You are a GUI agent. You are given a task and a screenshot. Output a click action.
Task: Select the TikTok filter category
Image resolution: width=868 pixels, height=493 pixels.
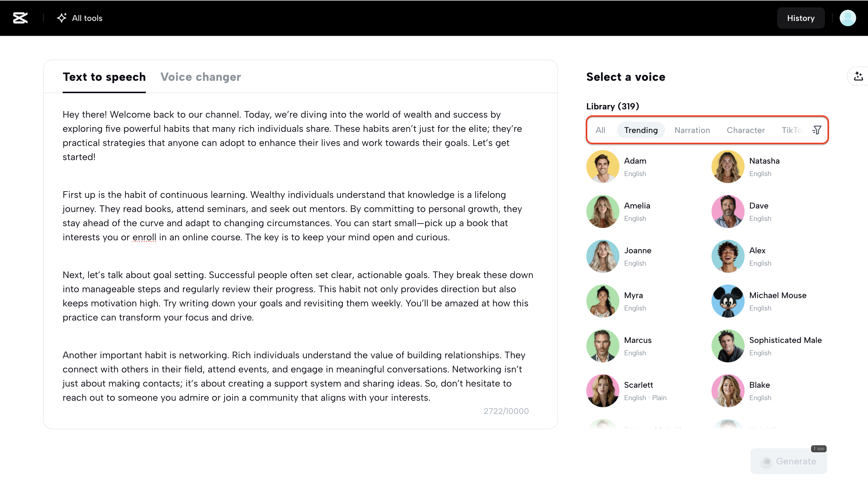pos(792,130)
